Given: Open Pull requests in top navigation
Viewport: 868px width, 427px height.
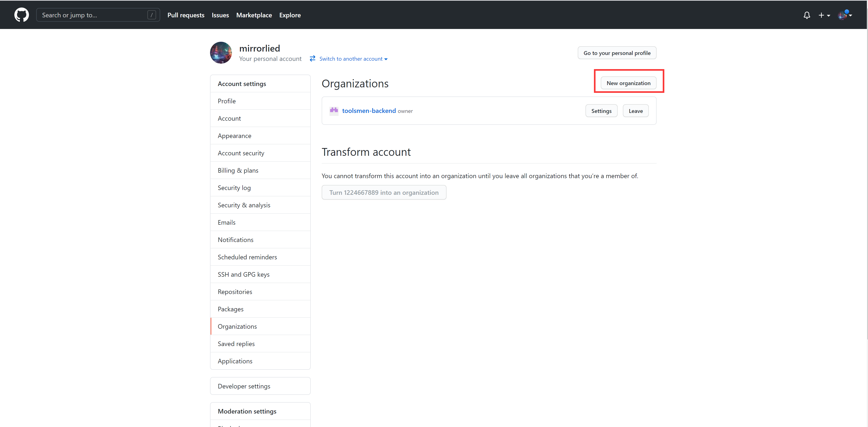Looking at the screenshot, I should click(x=186, y=15).
